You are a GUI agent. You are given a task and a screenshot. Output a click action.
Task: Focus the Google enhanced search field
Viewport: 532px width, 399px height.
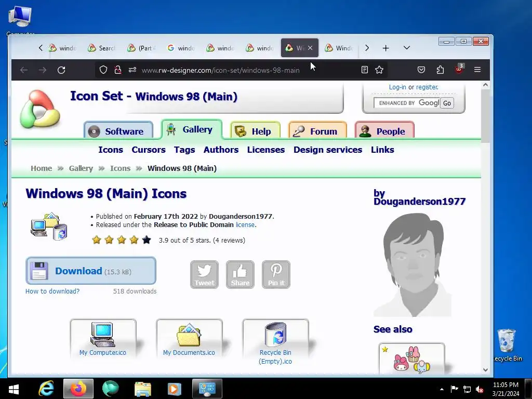(x=406, y=103)
